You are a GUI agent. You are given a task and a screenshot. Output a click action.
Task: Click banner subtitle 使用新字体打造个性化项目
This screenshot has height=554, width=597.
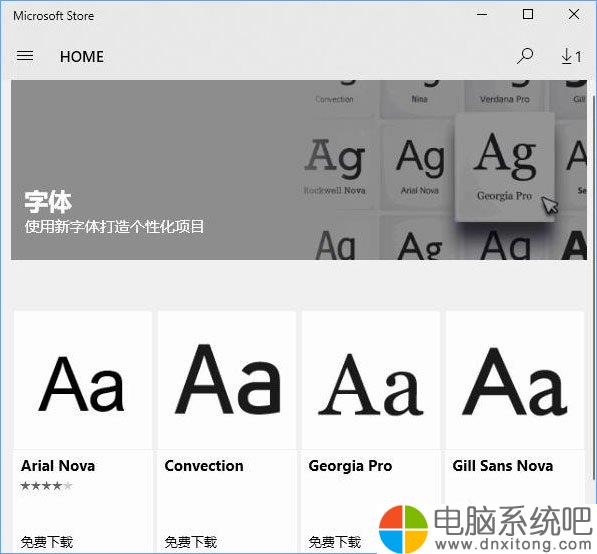[114, 227]
